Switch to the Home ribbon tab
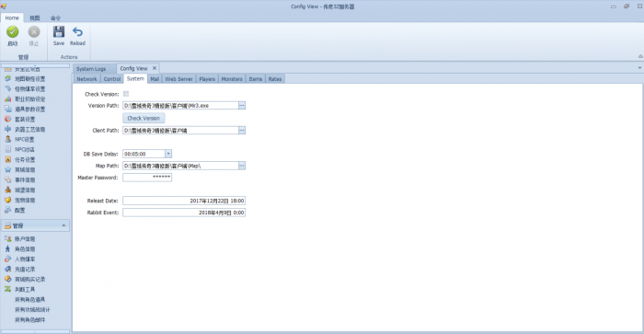Image resolution: width=644 pixels, height=334 pixels. (12, 18)
